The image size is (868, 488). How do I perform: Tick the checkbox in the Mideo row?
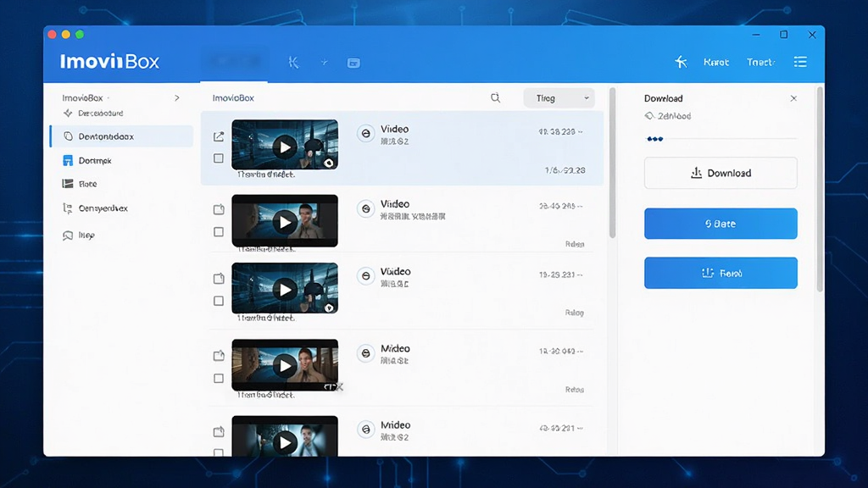219,379
